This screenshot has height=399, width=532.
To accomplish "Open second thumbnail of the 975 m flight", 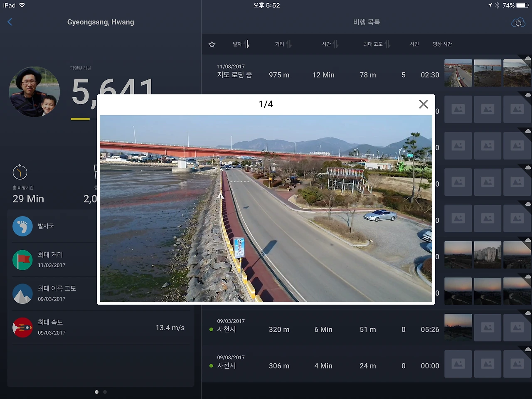I will (x=488, y=73).
